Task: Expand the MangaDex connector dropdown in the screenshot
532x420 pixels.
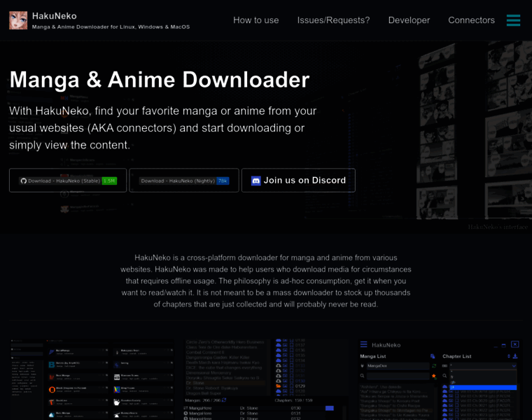Action: click(x=395, y=366)
